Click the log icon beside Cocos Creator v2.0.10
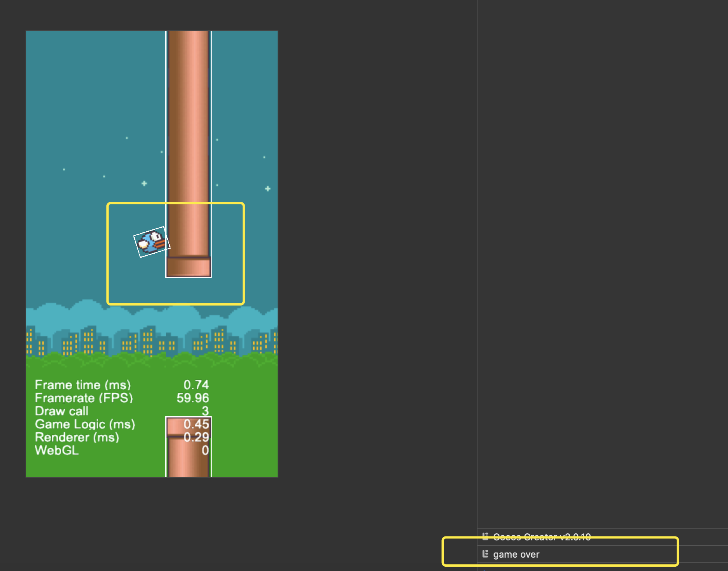 (485, 536)
